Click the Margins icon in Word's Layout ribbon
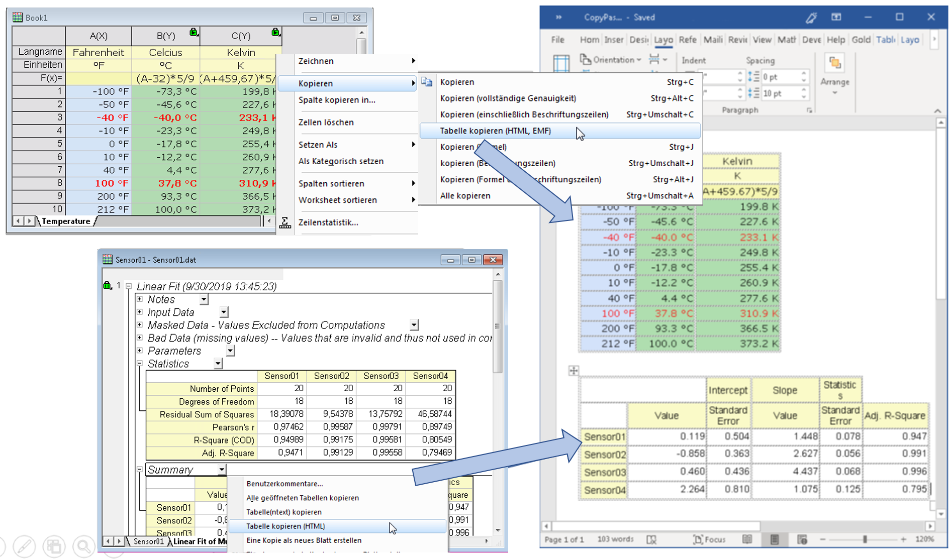Viewport: 952px width, 560px height. 561,64
